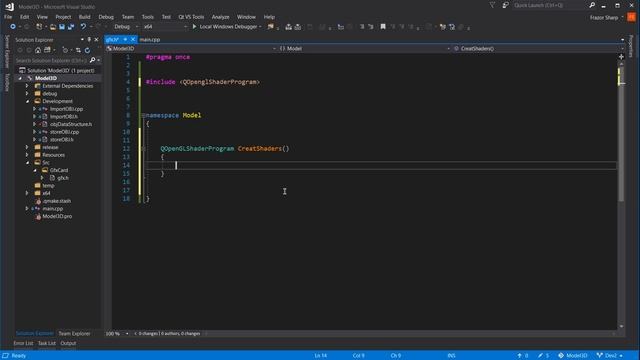The image size is (640, 360).
Task: Click the Model3D repository icon in status bar
Action: 561,356
